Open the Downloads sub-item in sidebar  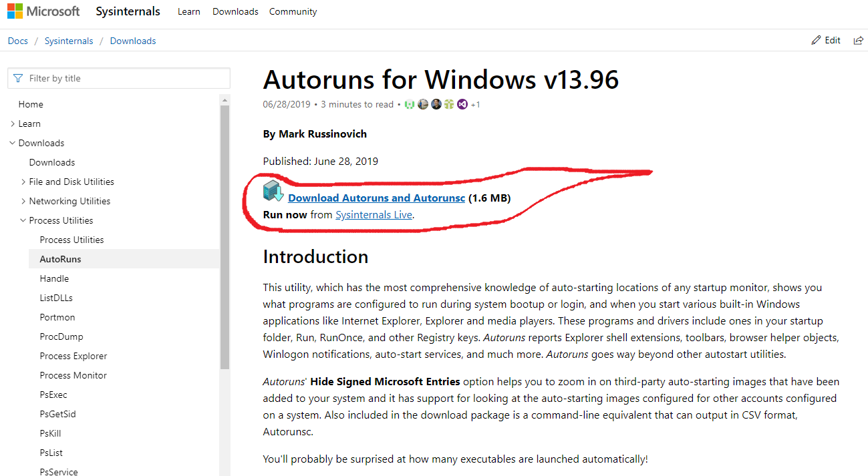tap(52, 162)
